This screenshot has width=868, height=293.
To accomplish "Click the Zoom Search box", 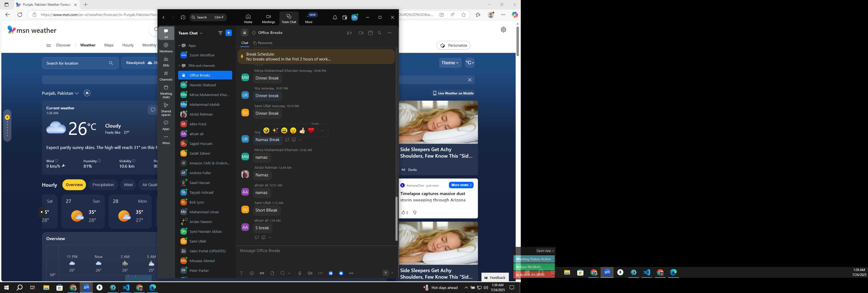I will pos(208,18).
